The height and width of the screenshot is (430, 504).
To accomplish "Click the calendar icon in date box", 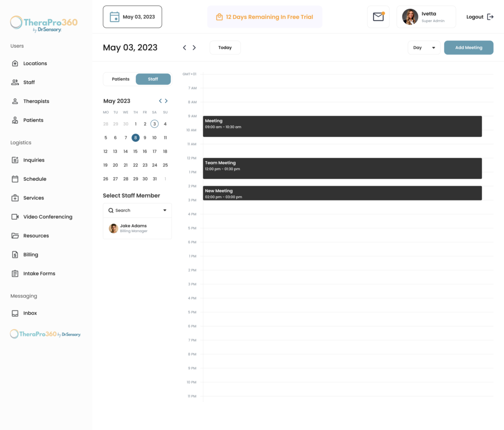I will [114, 17].
